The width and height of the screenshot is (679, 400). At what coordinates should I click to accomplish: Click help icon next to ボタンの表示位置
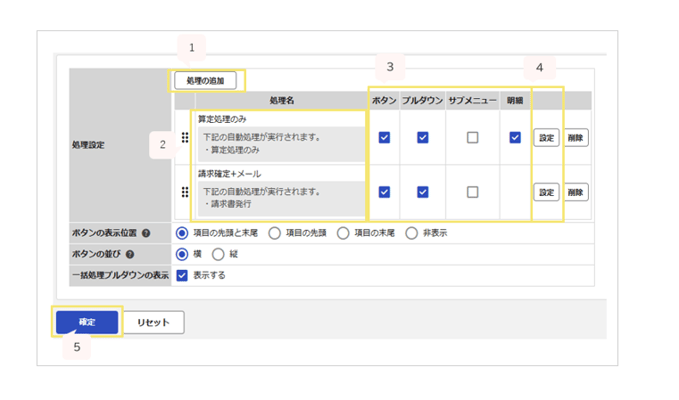click(x=146, y=233)
